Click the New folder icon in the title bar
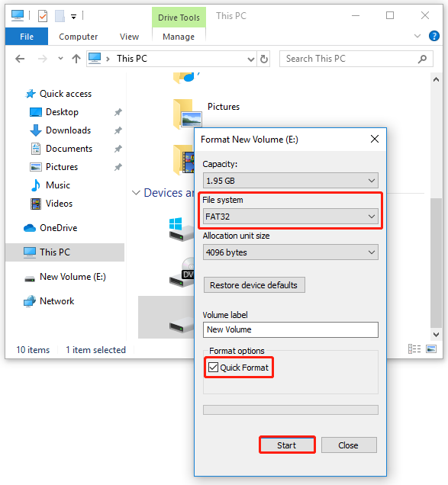The width and height of the screenshot is (448, 485). pos(60,16)
